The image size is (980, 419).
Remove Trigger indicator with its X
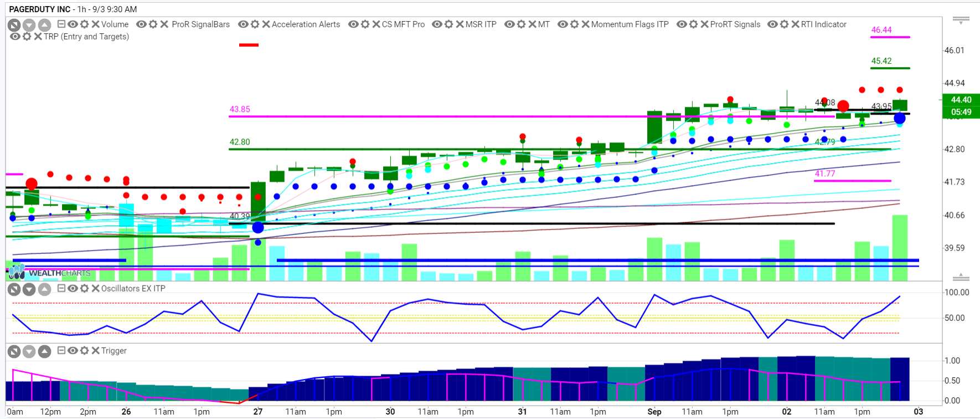(x=95, y=351)
